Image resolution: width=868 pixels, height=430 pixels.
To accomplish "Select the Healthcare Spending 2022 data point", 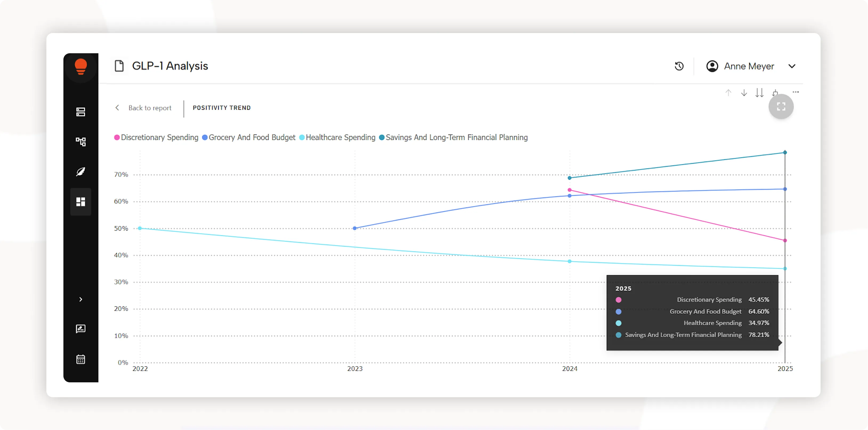I will tap(140, 228).
